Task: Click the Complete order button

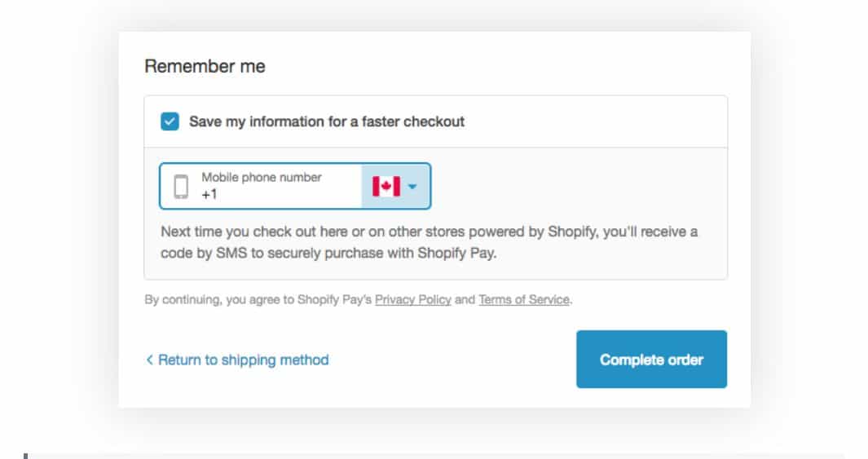Action: point(651,360)
